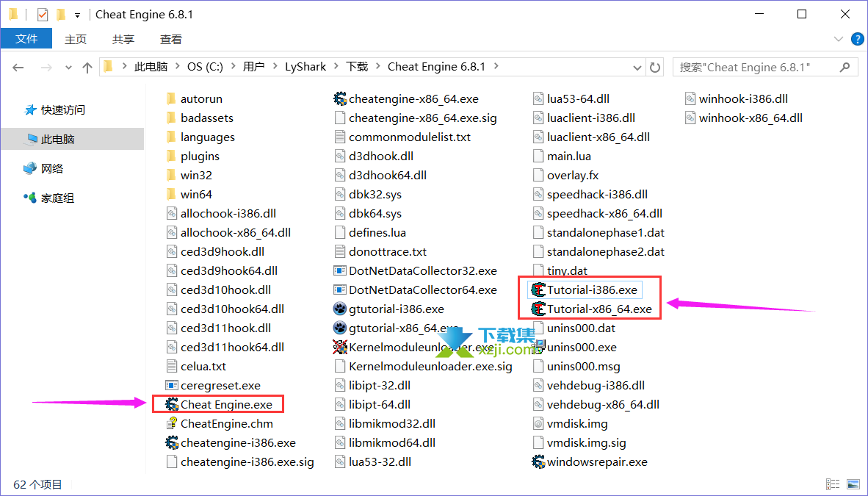Image resolution: width=868 pixels, height=496 pixels.
Task: Open Customize Quick Access Toolbar dropdown
Action: click(78, 15)
